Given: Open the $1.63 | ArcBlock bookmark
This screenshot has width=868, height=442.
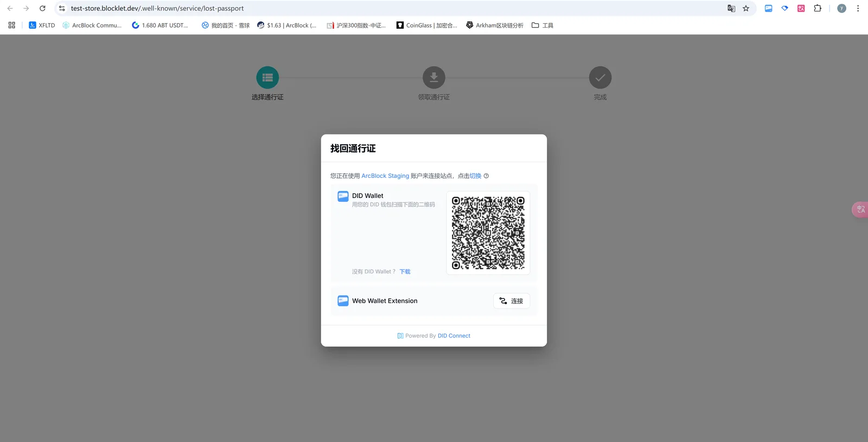Looking at the screenshot, I should pyautogui.click(x=286, y=25).
